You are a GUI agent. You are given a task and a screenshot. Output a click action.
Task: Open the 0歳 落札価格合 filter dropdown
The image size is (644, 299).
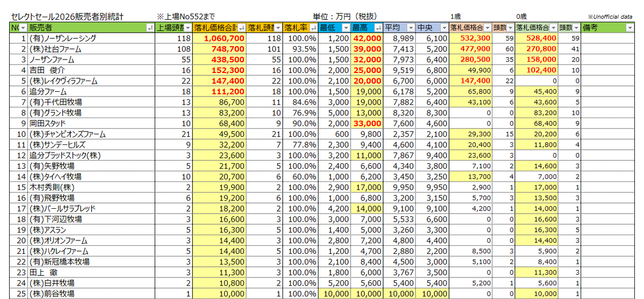click(x=554, y=27)
